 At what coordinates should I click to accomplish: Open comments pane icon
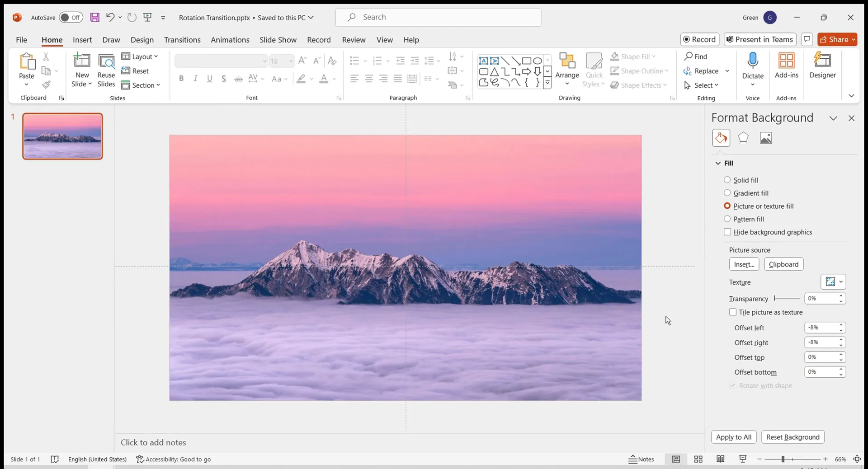(807, 39)
